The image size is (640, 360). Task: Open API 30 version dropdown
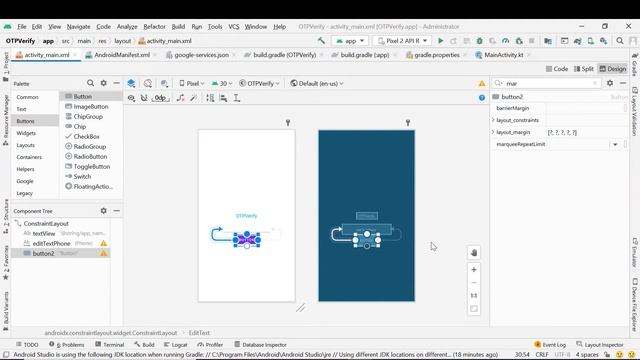[x=222, y=83]
